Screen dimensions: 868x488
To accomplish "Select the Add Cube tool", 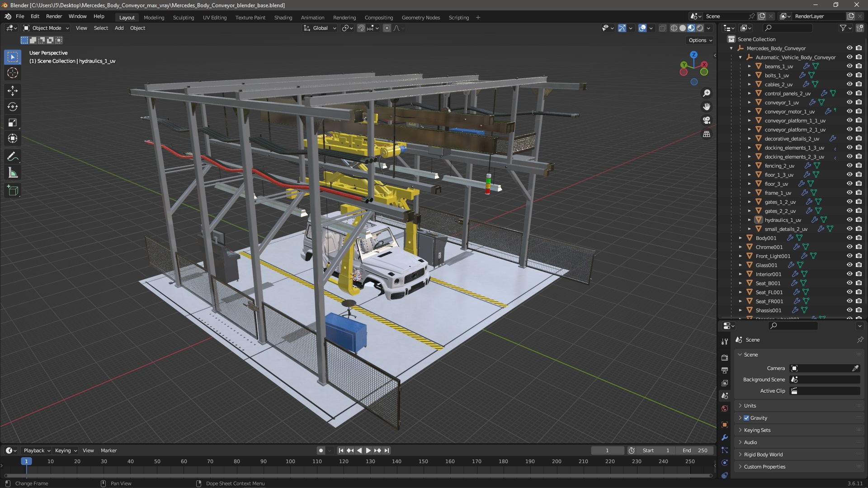I will [13, 191].
